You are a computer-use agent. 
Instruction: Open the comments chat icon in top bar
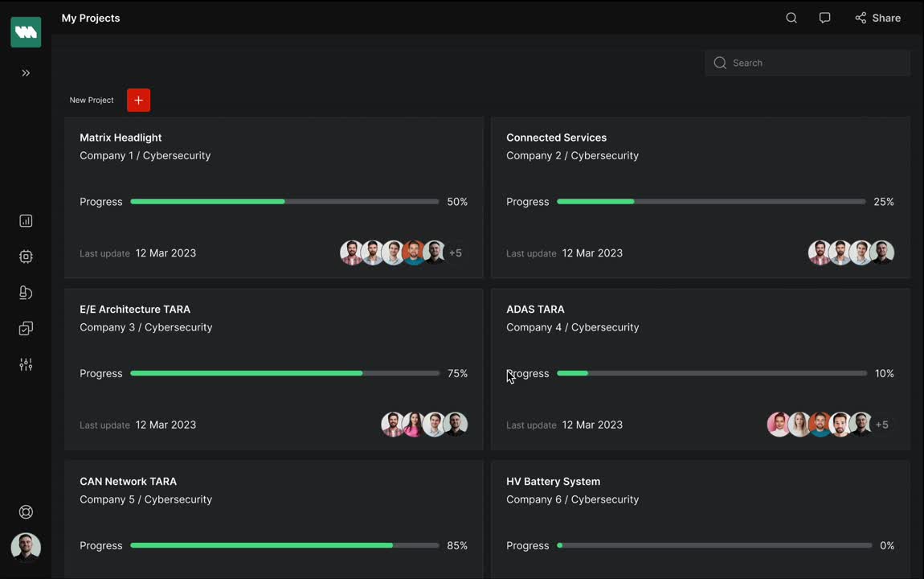point(824,18)
